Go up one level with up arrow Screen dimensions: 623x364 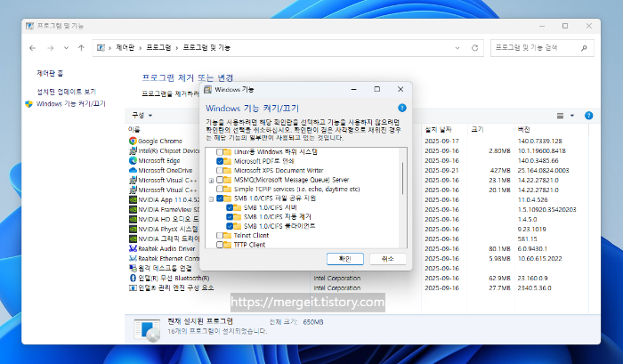click(81, 48)
